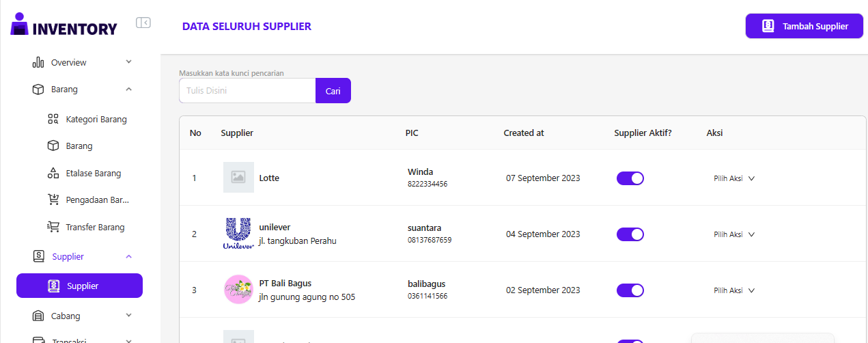Disable the active toggle for Lotte

pyautogui.click(x=630, y=178)
